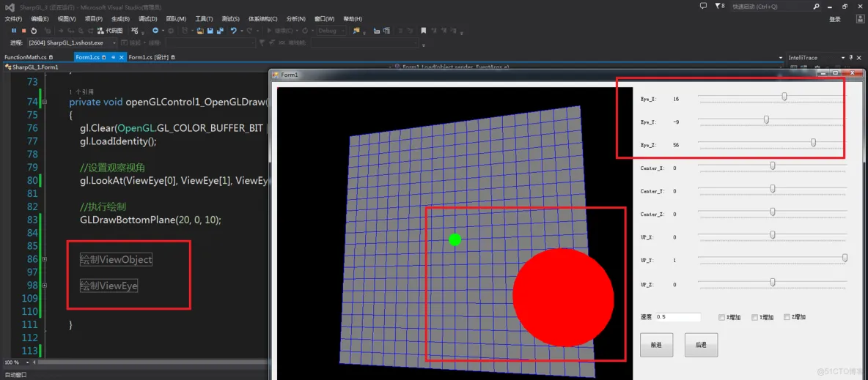Open notifications with the flag icon showing 8
The height and width of the screenshot is (380, 868).
click(720, 6)
